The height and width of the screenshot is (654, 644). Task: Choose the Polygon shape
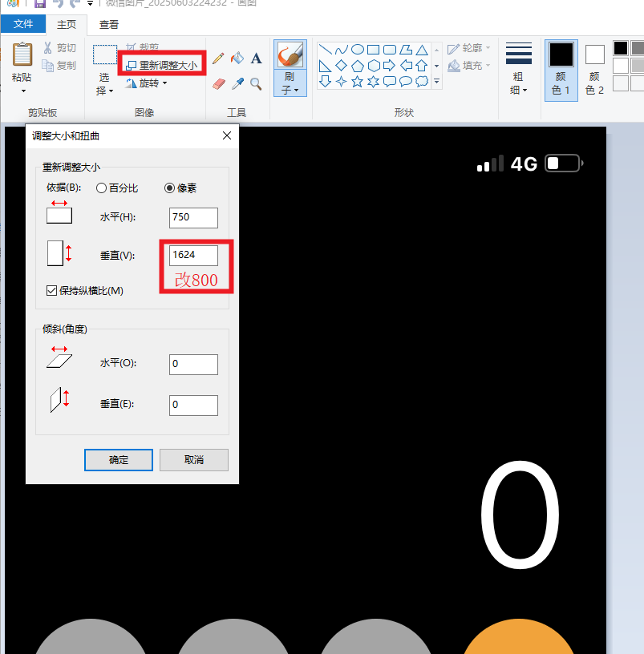click(406, 50)
